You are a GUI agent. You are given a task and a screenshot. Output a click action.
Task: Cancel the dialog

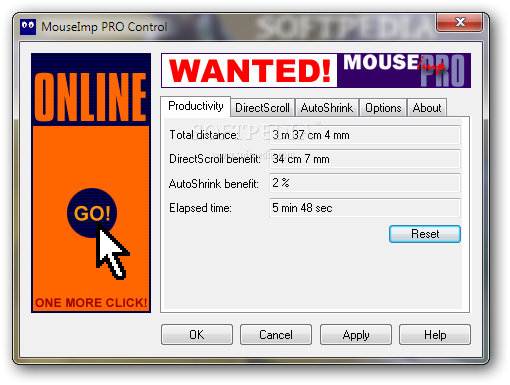click(276, 334)
